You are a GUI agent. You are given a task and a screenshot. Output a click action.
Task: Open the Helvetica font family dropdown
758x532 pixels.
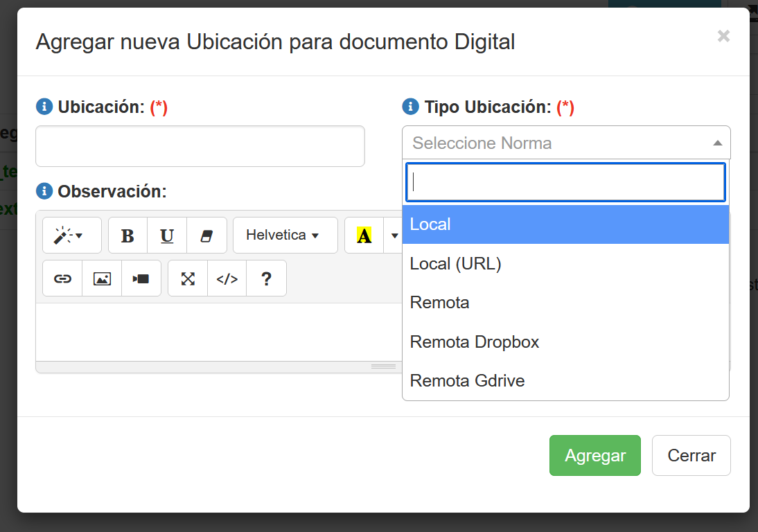coord(285,236)
